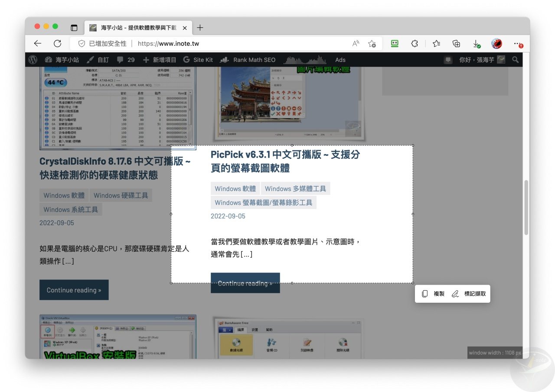Open Rank Math SEO from the admin bar
The width and height of the screenshot is (555, 392).
tap(248, 59)
